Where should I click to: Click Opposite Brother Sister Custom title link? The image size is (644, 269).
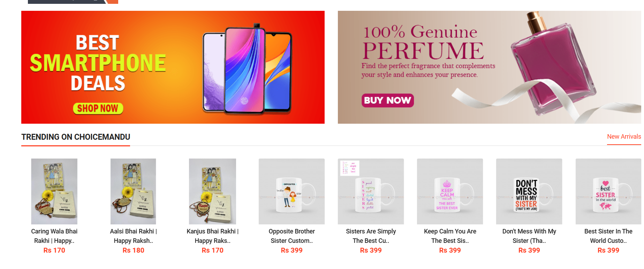(291, 236)
